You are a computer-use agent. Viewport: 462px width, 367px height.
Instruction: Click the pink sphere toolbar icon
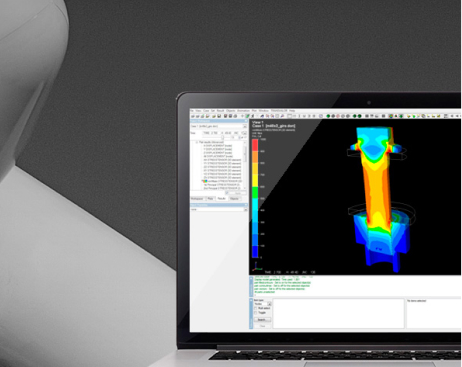(x=338, y=116)
